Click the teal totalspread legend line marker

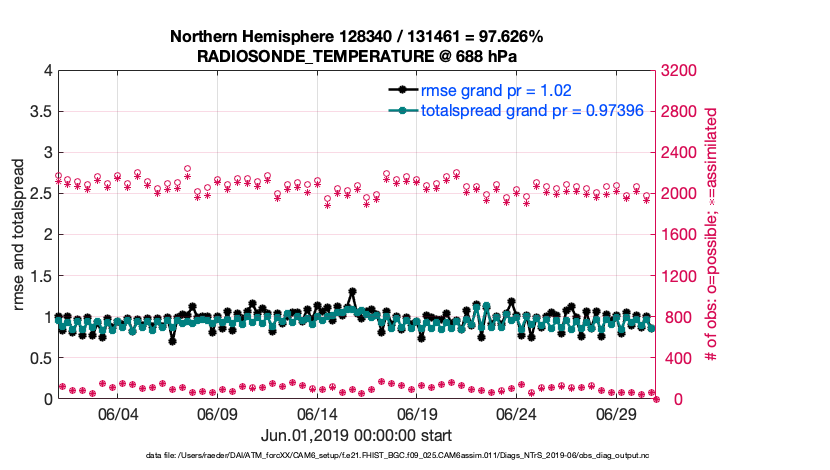coord(401,111)
